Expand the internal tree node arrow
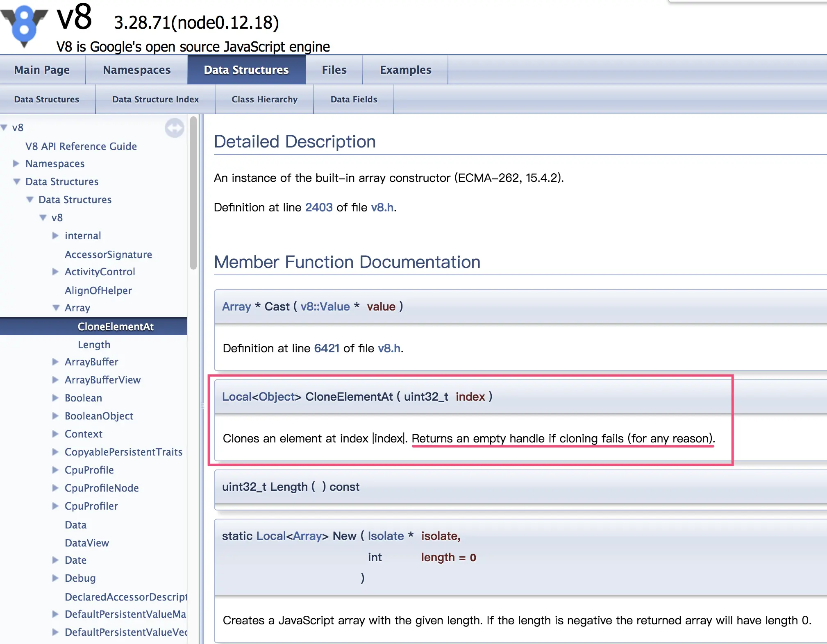 point(55,236)
